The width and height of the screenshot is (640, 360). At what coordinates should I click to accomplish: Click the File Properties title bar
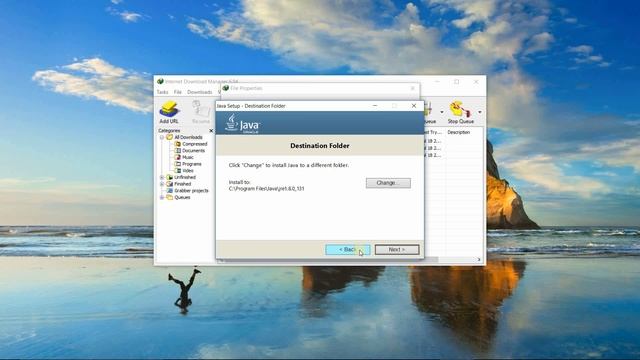point(320,88)
